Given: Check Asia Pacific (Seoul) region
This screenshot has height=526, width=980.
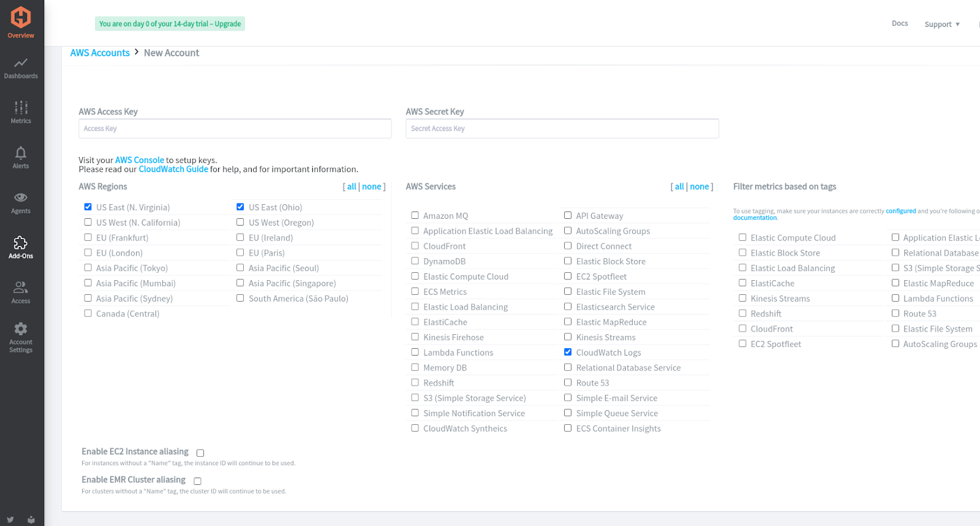Looking at the screenshot, I should [240, 268].
